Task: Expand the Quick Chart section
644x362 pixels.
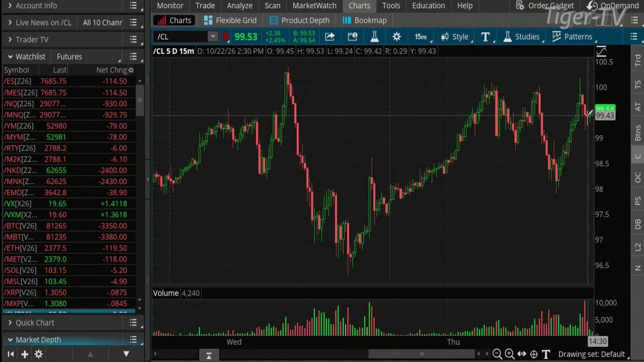Action: pyautogui.click(x=10, y=323)
